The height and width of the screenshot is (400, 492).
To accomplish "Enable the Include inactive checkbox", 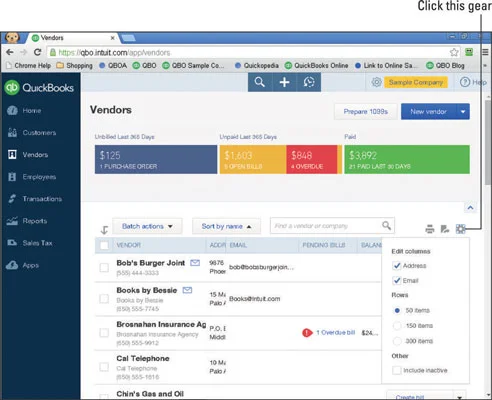I will [x=397, y=370].
